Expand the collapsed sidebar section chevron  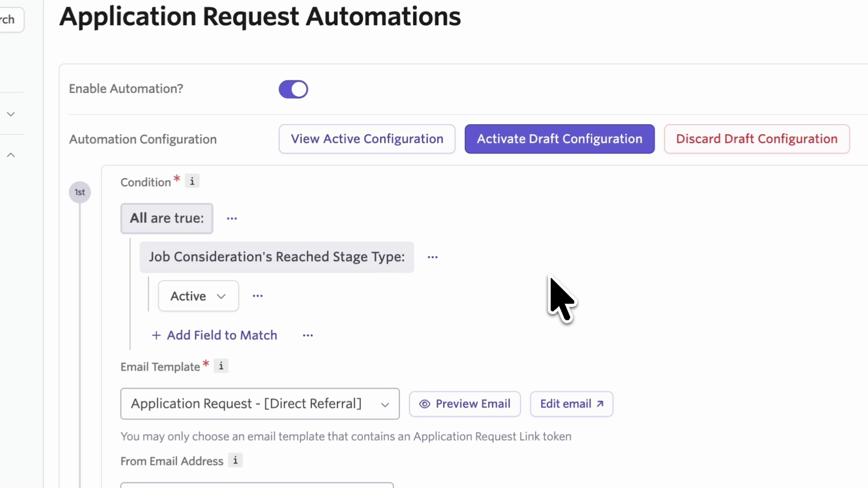click(11, 114)
